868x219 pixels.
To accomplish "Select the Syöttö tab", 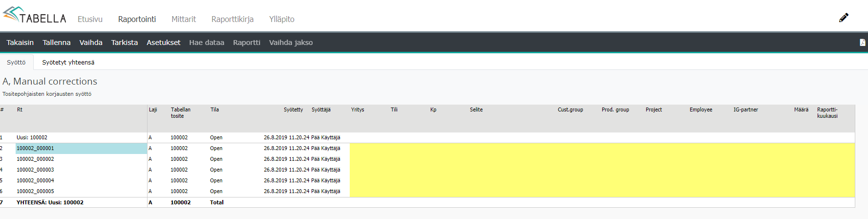I will (16, 62).
